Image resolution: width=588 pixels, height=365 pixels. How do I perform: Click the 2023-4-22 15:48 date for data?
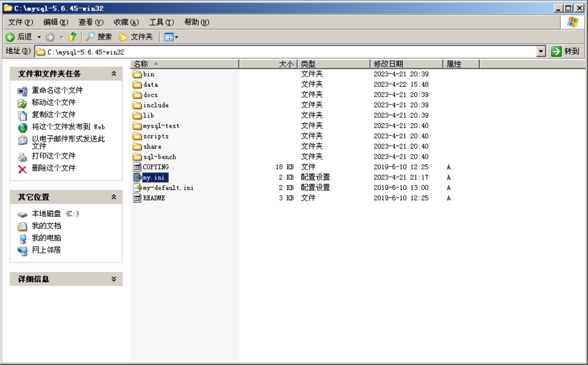pos(401,84)
